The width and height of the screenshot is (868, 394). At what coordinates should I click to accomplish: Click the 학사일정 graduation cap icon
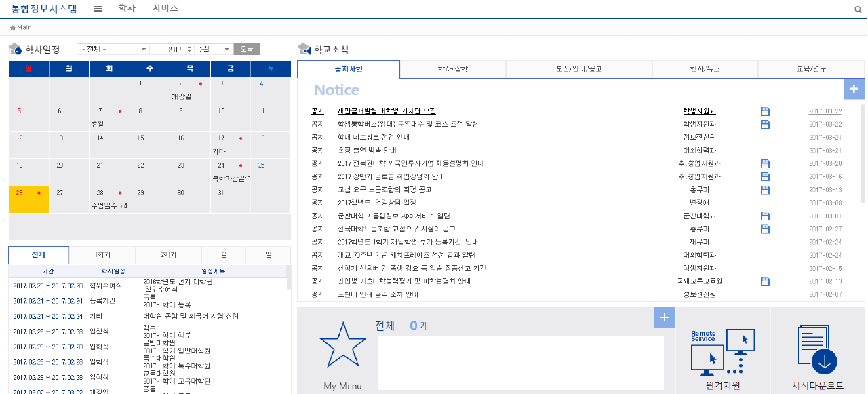point(14,47)
